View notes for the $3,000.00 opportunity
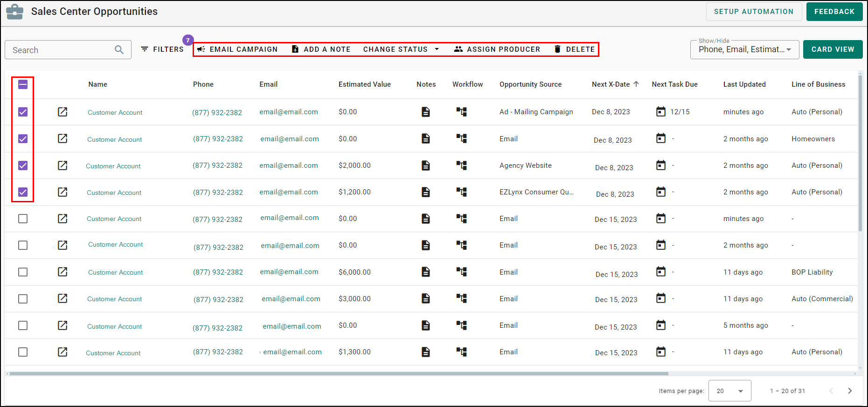This screenshot has height=407, width=868. pos(426,298)
